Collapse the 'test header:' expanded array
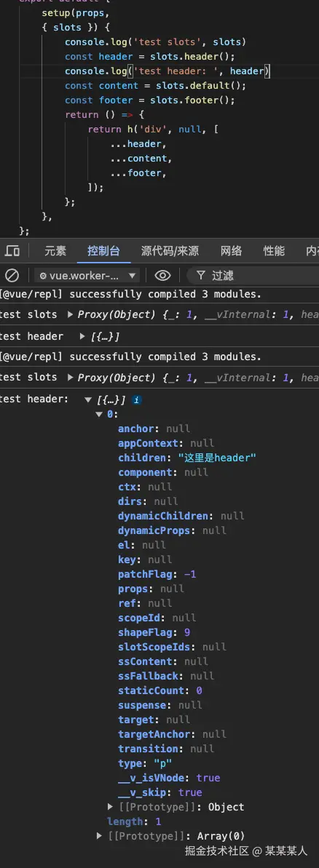319x868 pixels. (88, 399)
